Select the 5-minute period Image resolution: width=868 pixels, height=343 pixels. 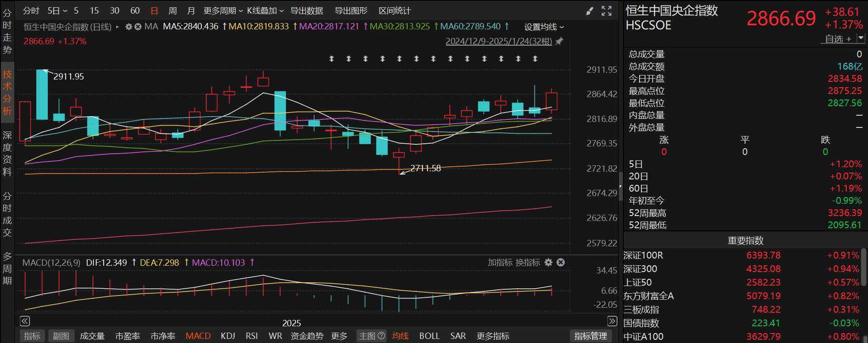(x=76, y=10)
